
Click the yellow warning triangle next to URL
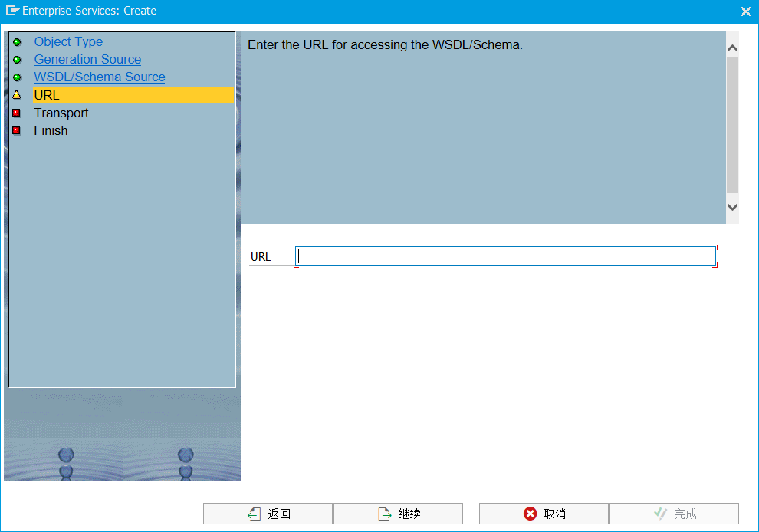click(x=17, y=94)
